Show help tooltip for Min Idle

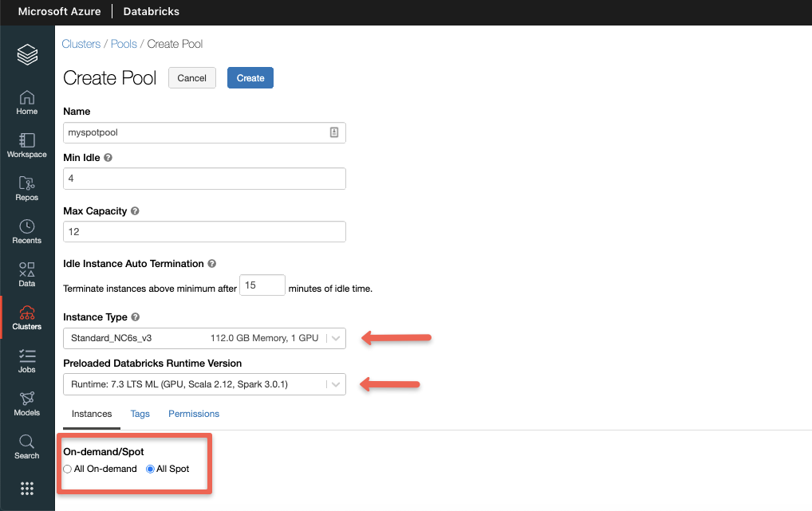point(108,158)
